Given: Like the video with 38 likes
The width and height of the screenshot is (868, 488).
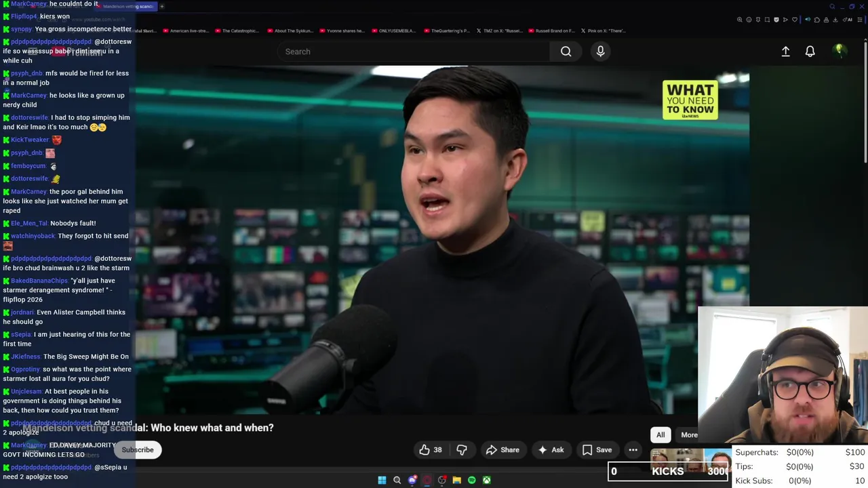Looking at the screenshot, I should click(431, 449).
